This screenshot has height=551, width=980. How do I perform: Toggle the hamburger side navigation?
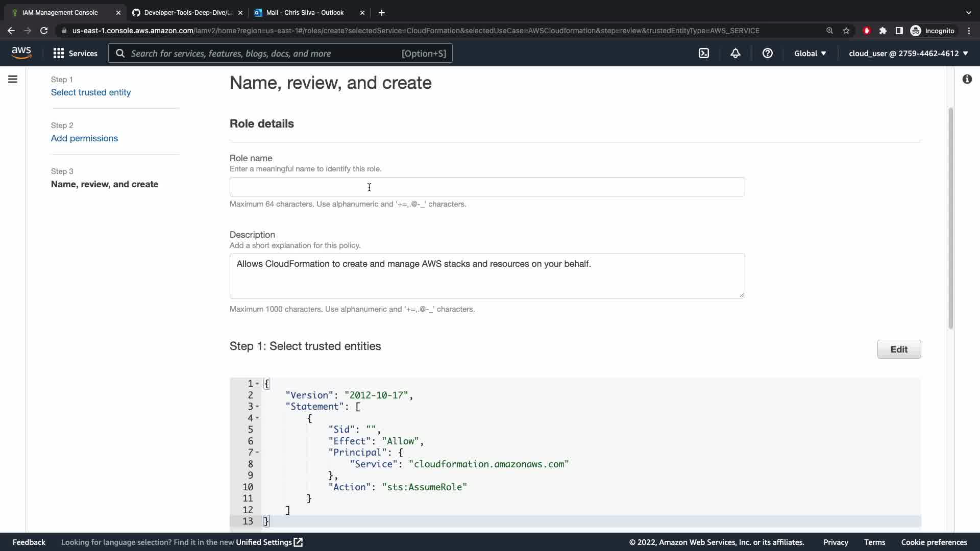pyautogui.click(x=13, y=79)
